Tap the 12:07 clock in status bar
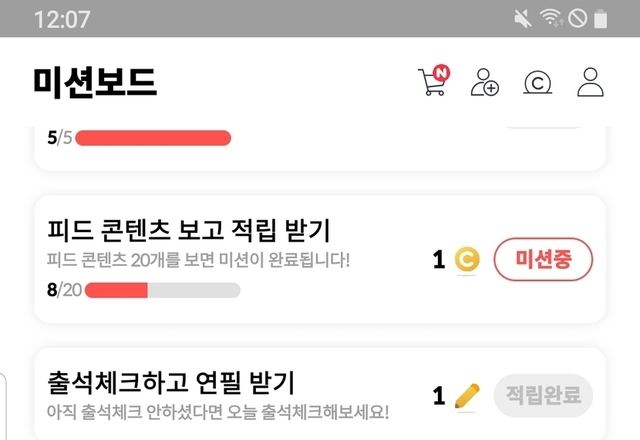The width and height of the screenshot is (640, 440). (62, 19)
